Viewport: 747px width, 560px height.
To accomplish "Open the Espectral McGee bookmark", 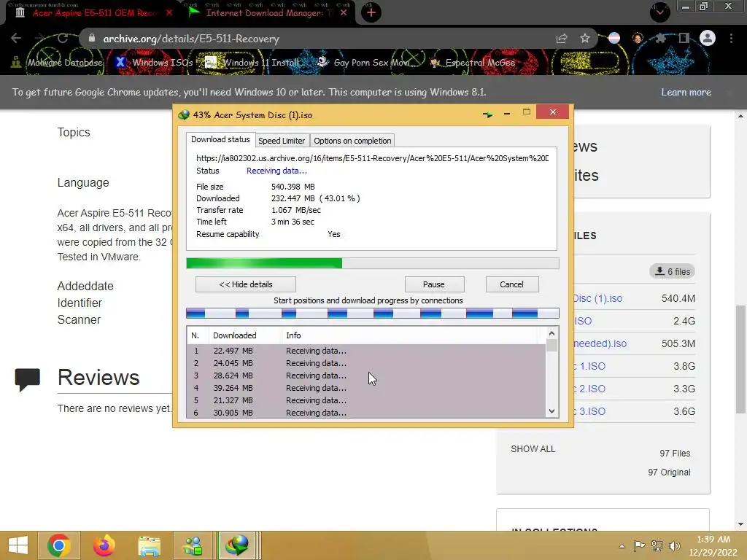I will pyautogui.click(x=473, y=63).
